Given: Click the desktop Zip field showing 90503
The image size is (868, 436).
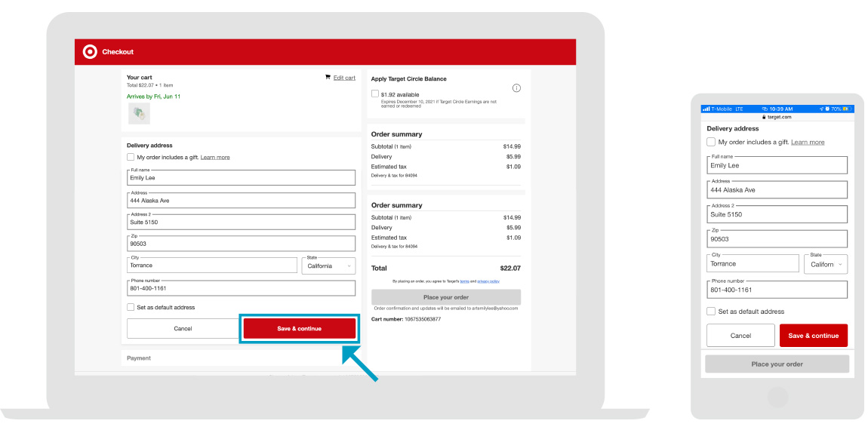Looking at the screenshot, I should (241, 244).
